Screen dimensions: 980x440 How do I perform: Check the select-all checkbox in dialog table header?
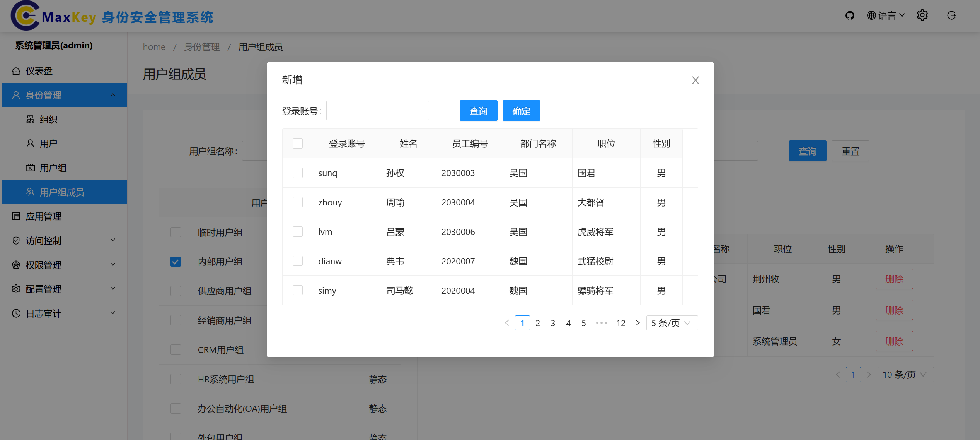pos(298,143)
